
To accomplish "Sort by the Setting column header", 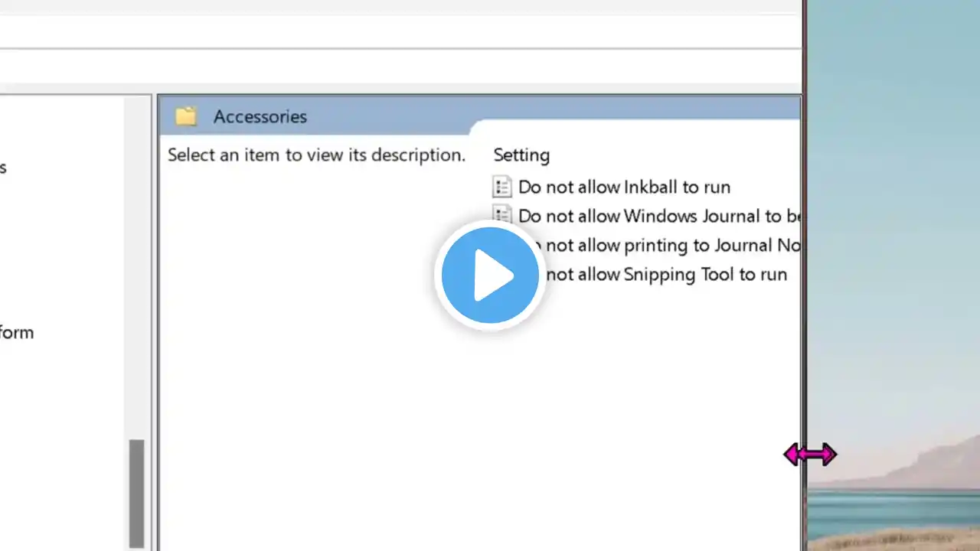I will (521, 155).
